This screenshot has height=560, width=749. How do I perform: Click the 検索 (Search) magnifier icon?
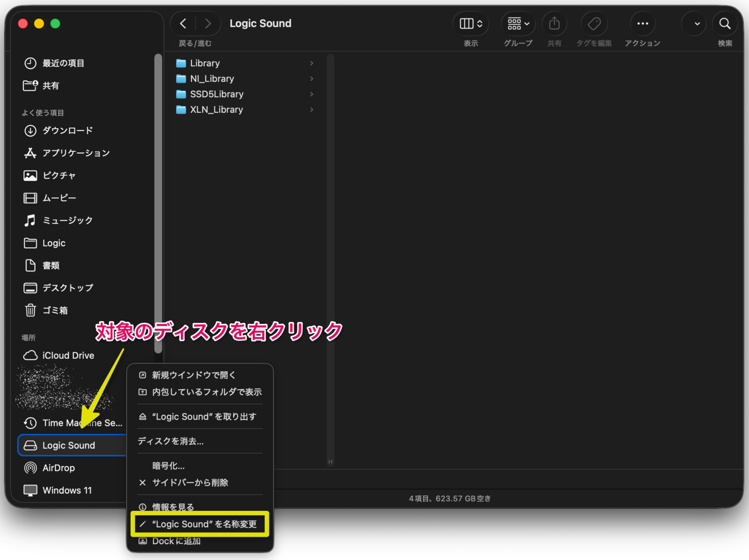[x=725, y=23]
